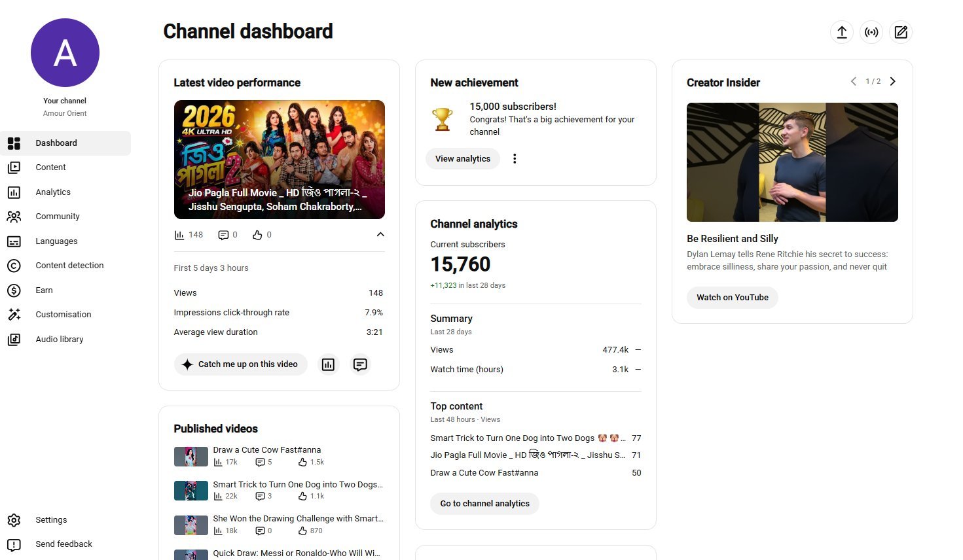This screenshot has width=963, height=560.
Task: Click the Amour Orient channel name
Action: click(65, 113)
